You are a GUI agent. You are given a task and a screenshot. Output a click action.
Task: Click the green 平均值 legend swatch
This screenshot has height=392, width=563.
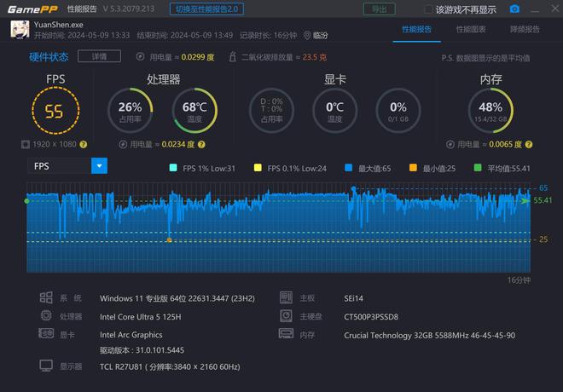pos(478,168)
